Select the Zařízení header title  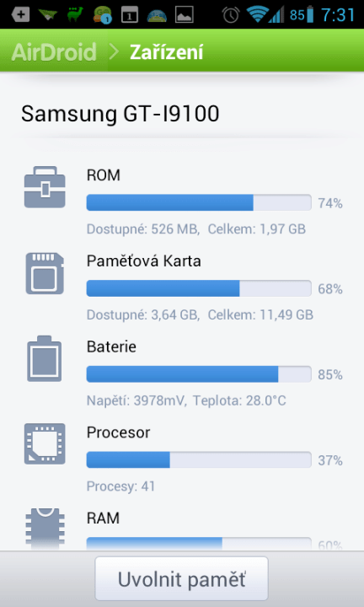166,52
